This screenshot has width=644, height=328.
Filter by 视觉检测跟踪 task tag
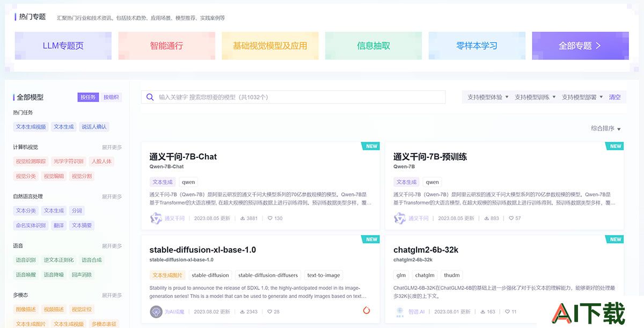pos(31,161)
